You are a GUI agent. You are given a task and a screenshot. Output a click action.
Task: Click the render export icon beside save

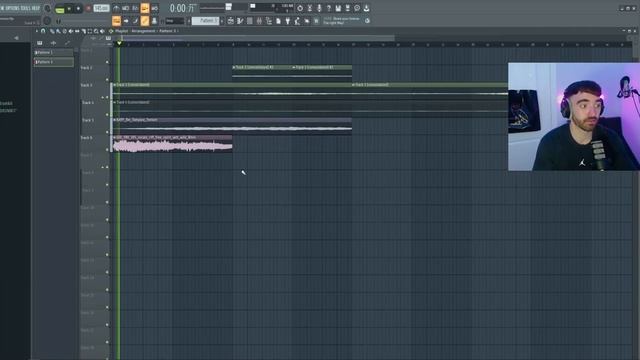[347, 8]
